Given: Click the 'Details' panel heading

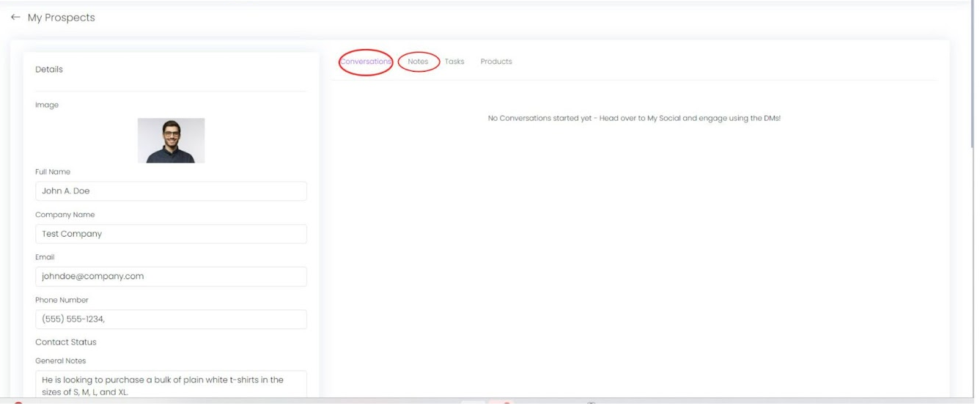Looking at the screenshot, I should point(49,70).
